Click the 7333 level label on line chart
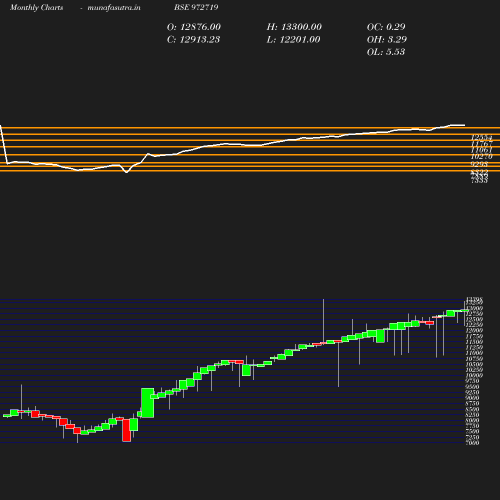Image resolution: width=500 pixels, height=500 pixels. pos(479,180)
